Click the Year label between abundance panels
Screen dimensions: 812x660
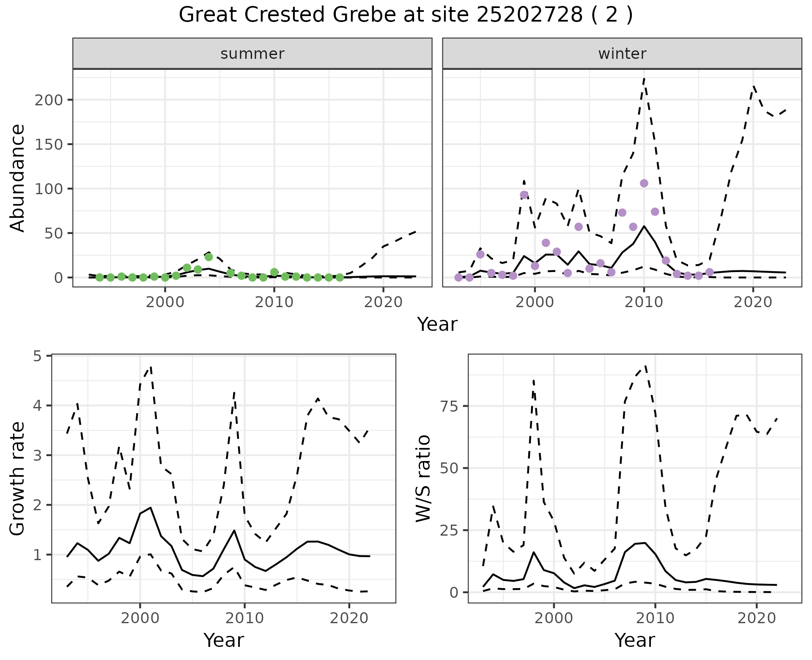pyautogui.click(x=437, y=324)
